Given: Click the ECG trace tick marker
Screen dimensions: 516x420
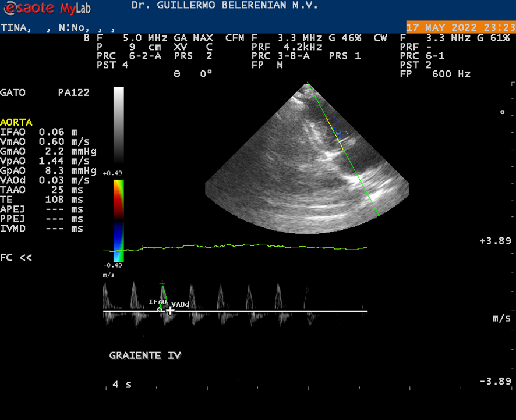Looking at the screenshot, I should [x=143, y=247].
